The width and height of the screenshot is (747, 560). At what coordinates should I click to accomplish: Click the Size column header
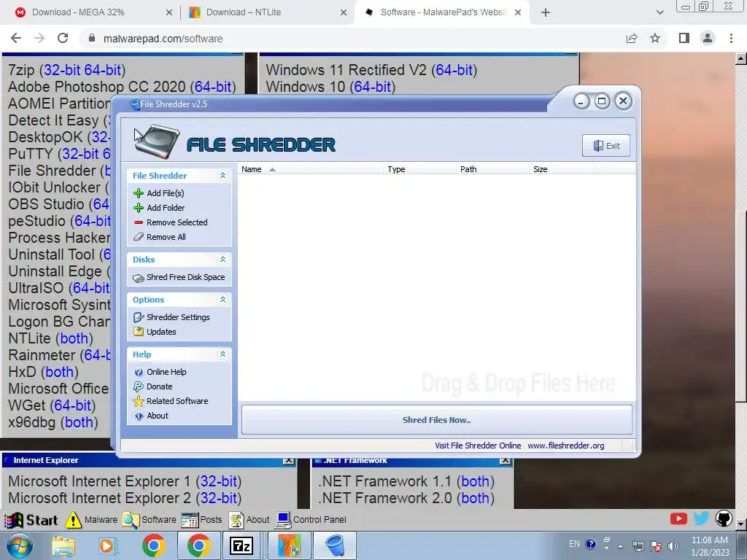click(562, 169)
